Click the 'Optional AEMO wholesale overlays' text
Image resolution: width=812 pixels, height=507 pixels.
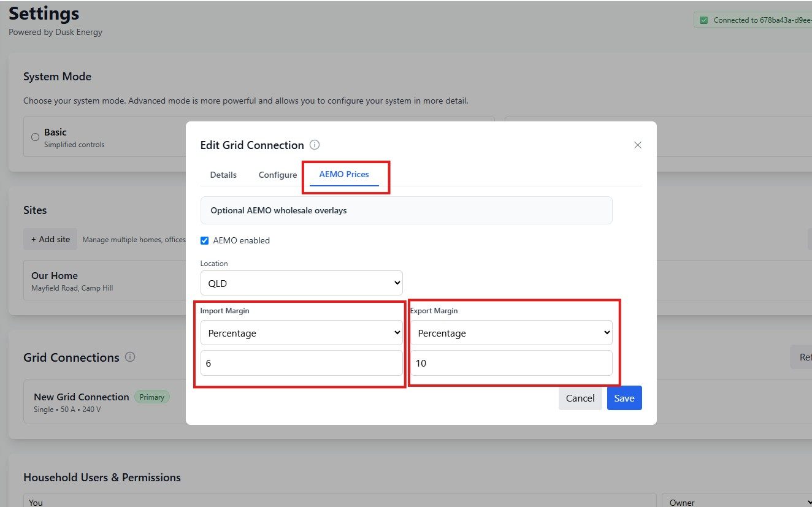[x=278, y=210]
